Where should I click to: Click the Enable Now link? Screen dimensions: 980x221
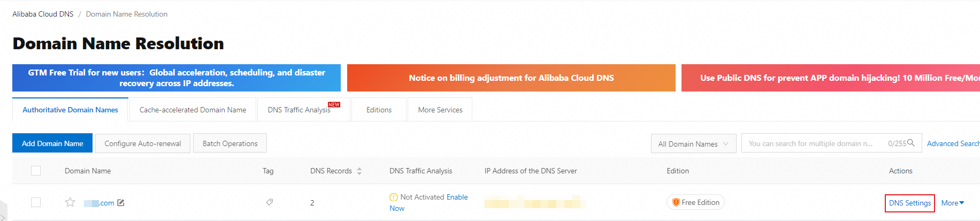point(457,197)
